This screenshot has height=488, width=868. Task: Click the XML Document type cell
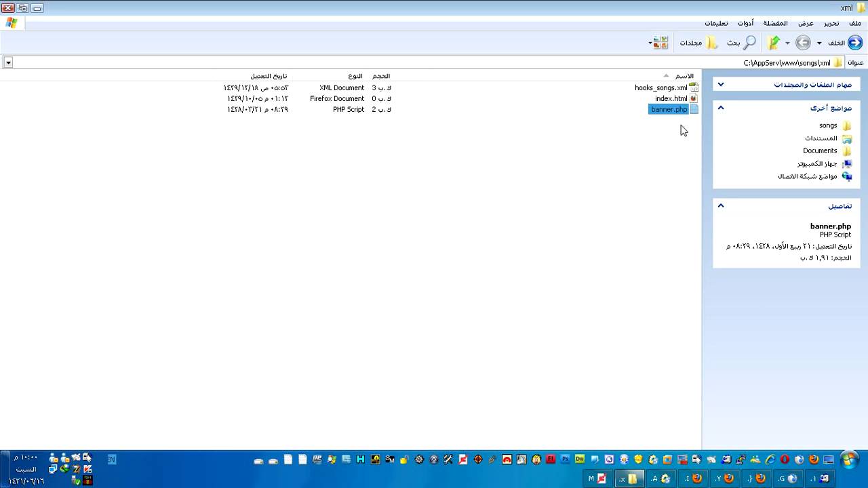click(x=342, y=87)
